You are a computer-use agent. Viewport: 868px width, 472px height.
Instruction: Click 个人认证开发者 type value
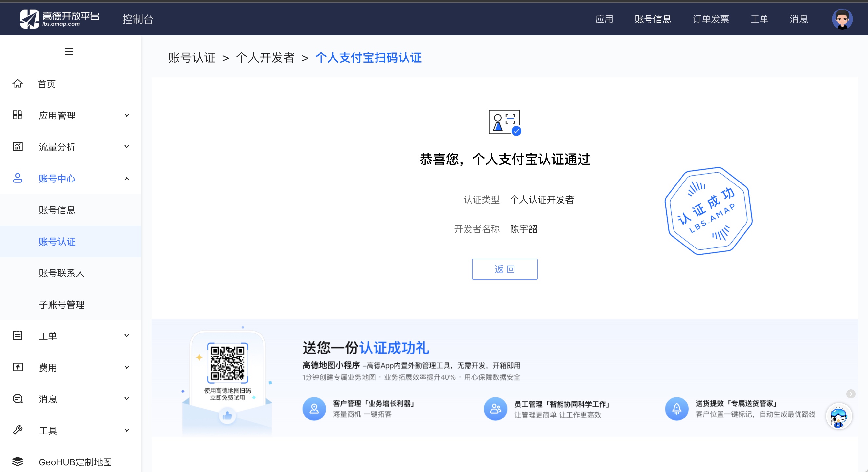click(x=541, y=200)
